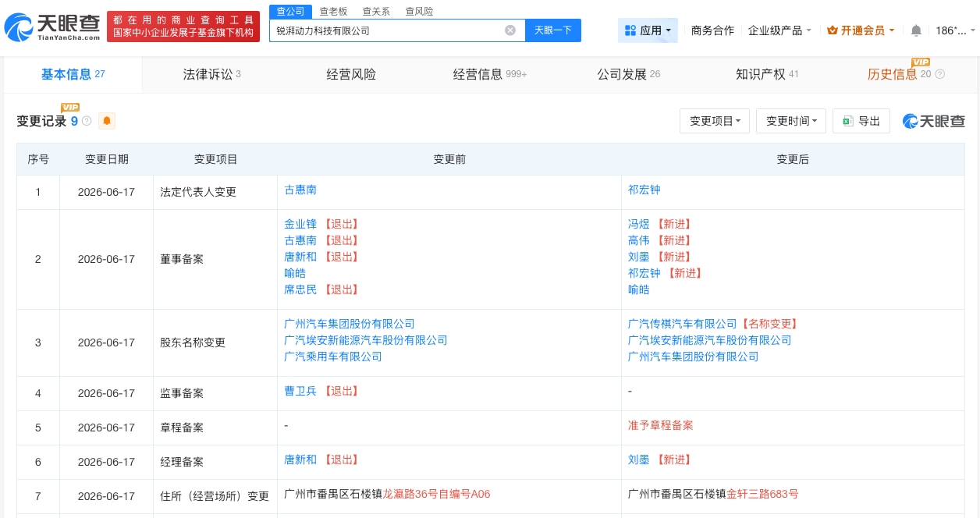Open 祁宏钟 in the 法定代表人变更 row
This screenshot has height=518, width=980.
pos(644,190)
